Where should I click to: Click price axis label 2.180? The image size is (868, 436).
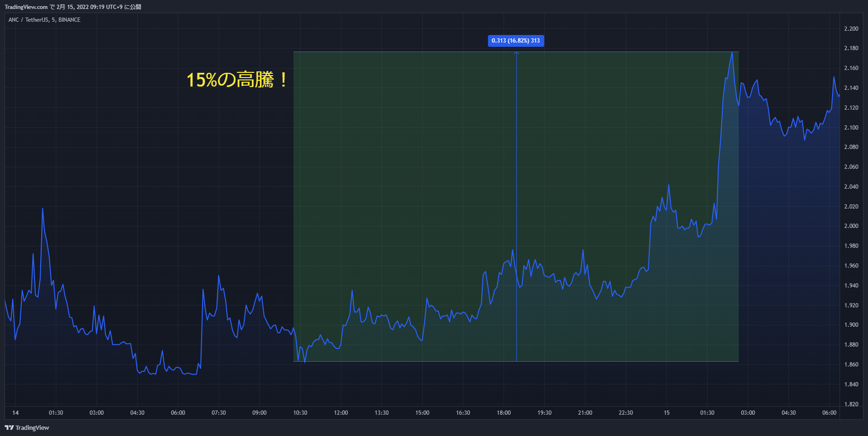pos(851,48)
